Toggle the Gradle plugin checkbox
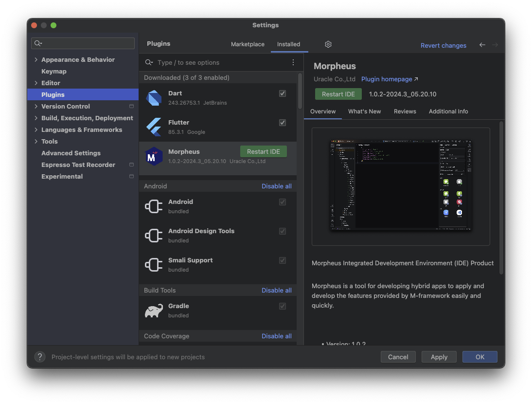 pos(282,306)
